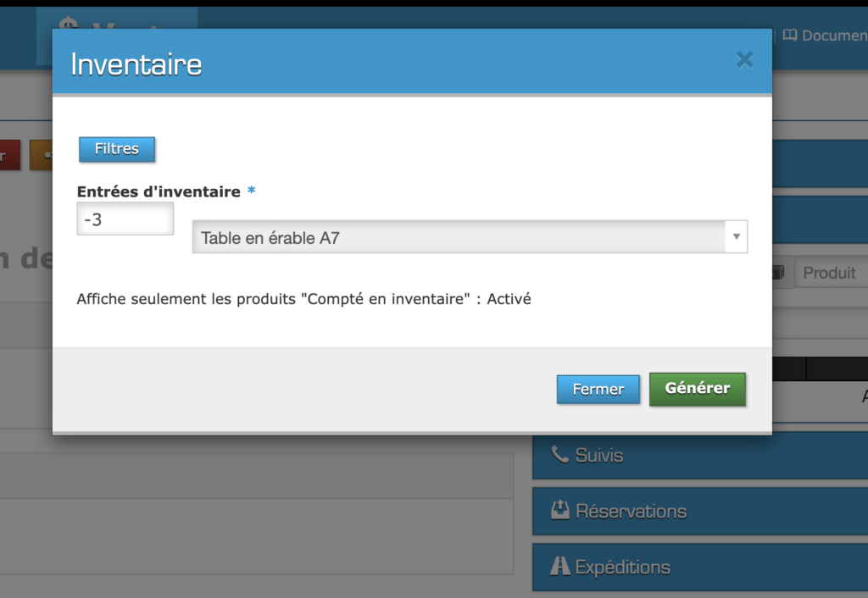Click the arrow on the product select box
Image resolution: width=868 pixels, height=598 pixels.
[736, 237]
